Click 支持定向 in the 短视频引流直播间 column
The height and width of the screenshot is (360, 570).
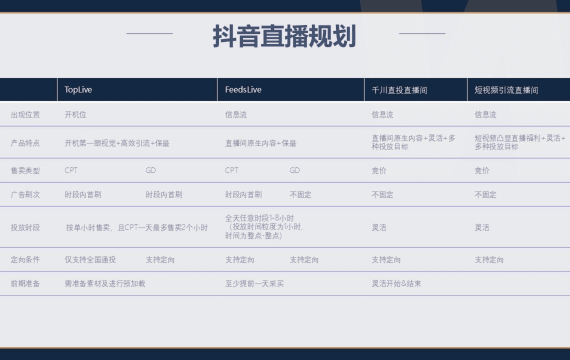click(x=489, y=260)
